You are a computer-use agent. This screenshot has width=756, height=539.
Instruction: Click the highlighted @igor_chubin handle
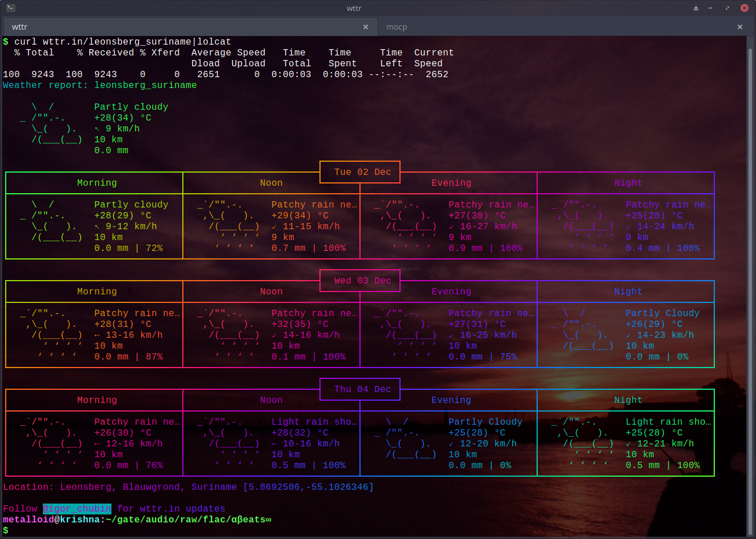[x=77, y=509]
